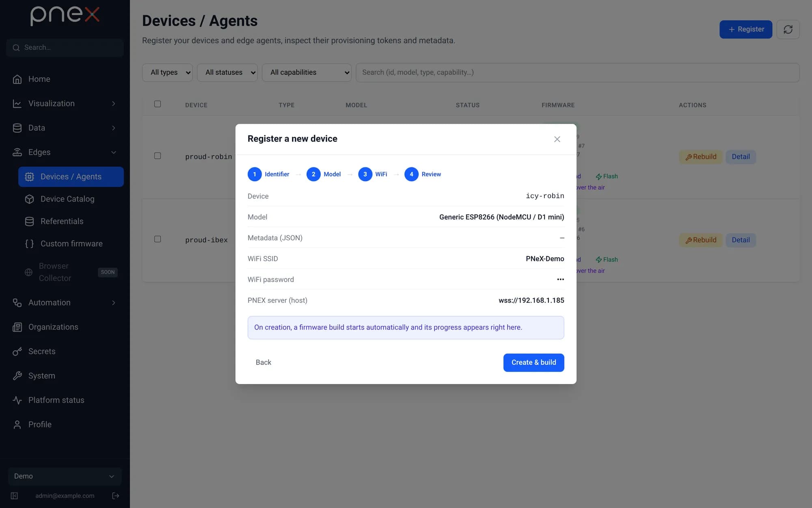Open the Demo organization selector

pos(65,476)
